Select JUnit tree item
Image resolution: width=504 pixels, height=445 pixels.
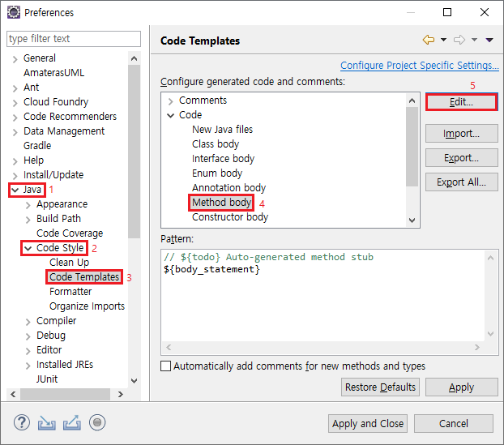point(47,379)
